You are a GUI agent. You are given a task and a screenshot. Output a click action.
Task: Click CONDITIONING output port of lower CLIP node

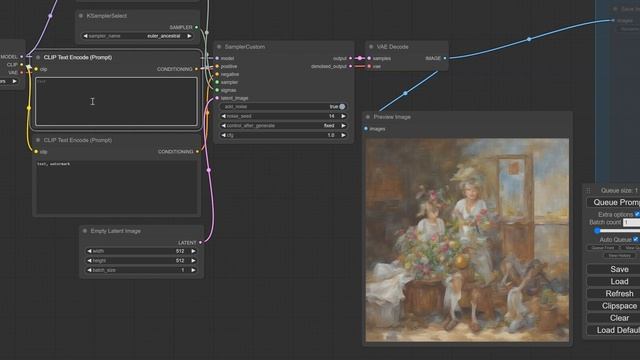[198, 151]
